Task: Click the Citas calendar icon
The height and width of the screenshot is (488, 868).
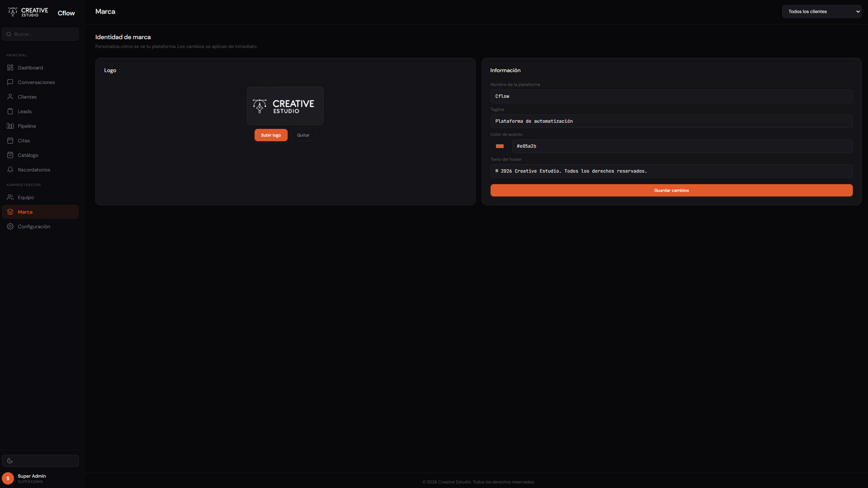Action: coord(10,141)
